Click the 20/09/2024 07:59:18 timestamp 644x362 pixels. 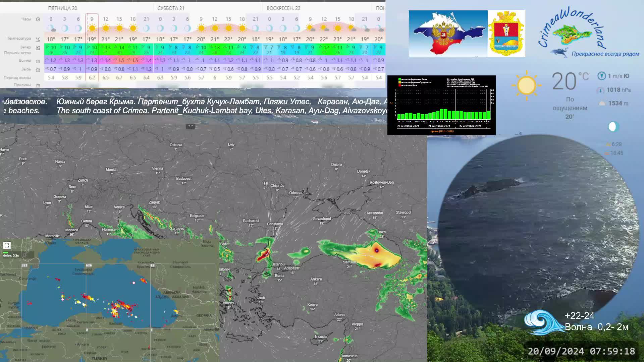click(581, 351)
